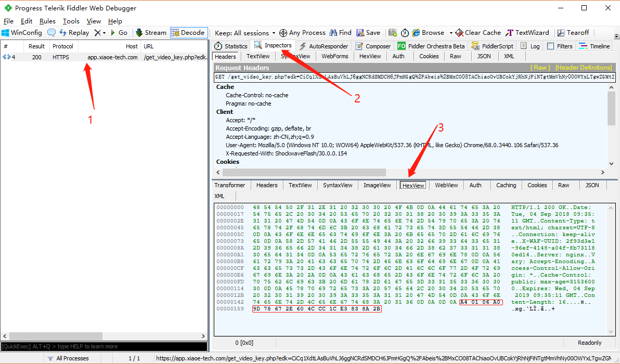Open the Tools menu
Image resolution: width=620 pixels, height=364 pixels.
pos(71,21)
